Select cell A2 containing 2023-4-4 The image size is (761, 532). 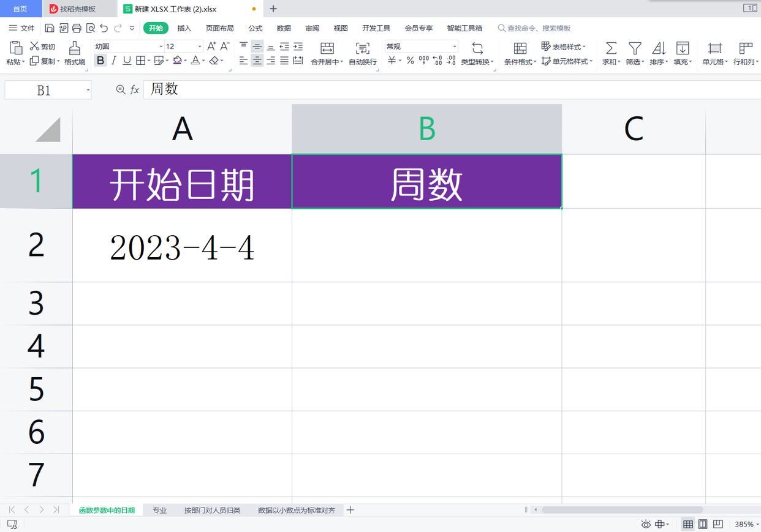182,245
